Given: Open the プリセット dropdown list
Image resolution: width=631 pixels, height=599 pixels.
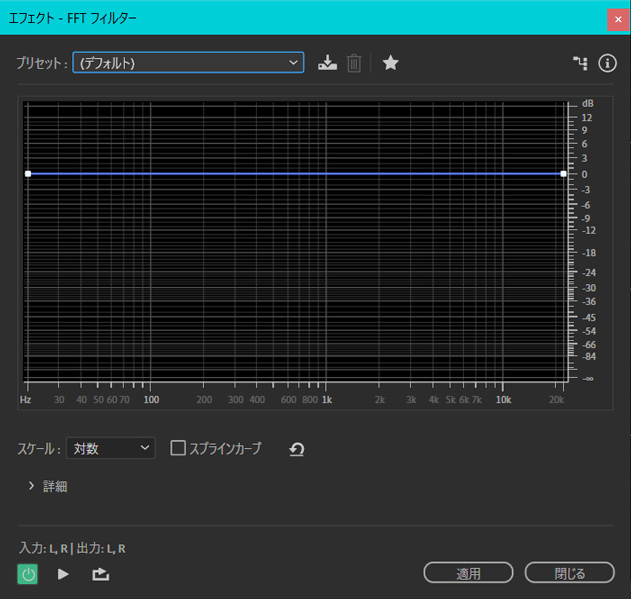Looking at the screenshot, I should point(188,63).
